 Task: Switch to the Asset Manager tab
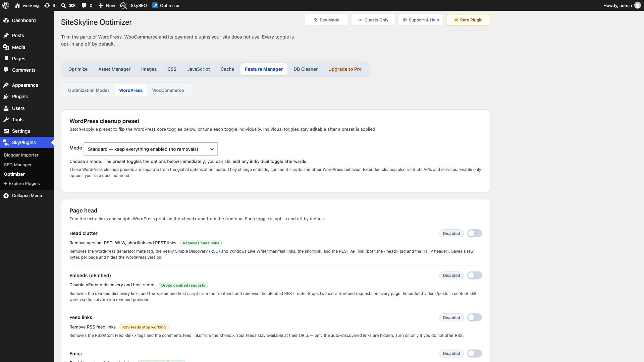pyautogui.click(x=114, y=69)
